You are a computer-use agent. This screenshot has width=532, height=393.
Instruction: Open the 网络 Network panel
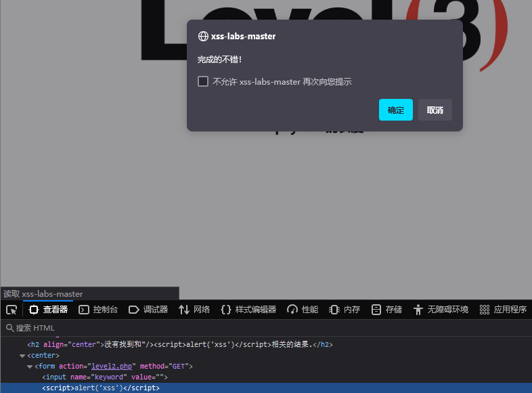tap(194, 310)
